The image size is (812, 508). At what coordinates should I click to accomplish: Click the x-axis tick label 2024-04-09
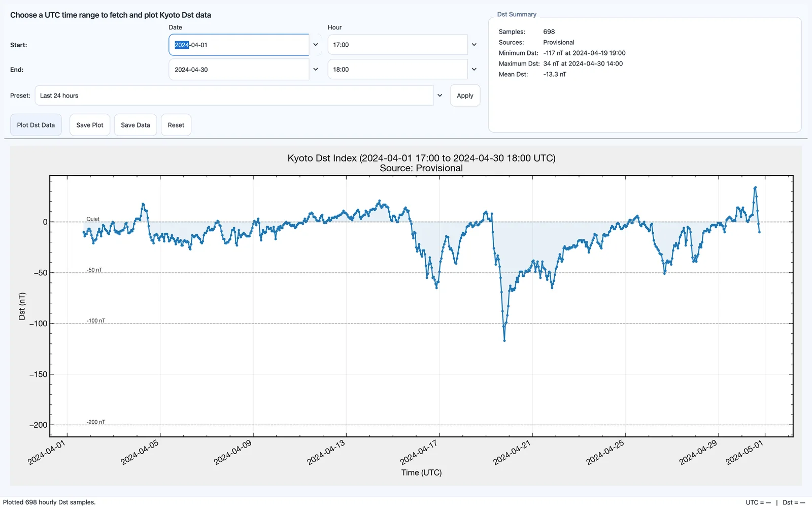(232, 452)
